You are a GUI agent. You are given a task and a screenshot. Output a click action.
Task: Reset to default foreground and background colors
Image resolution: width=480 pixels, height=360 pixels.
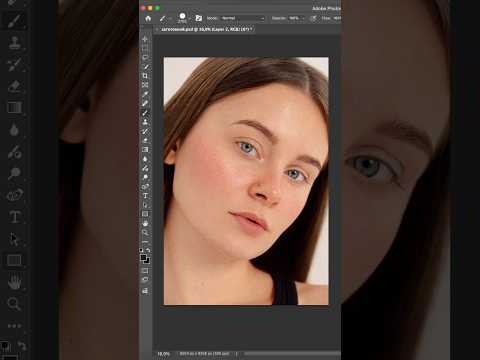point(141,250)
